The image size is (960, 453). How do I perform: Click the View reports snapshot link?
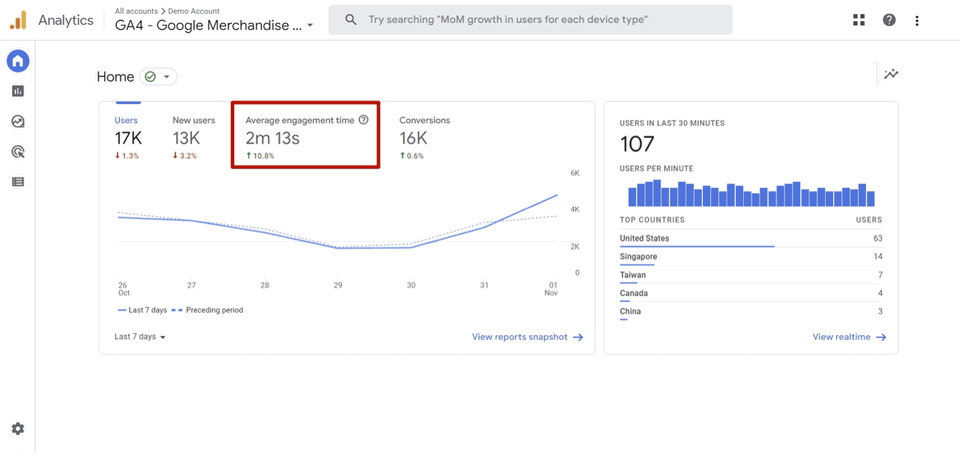pyautogui.click(x=527, y=337)
